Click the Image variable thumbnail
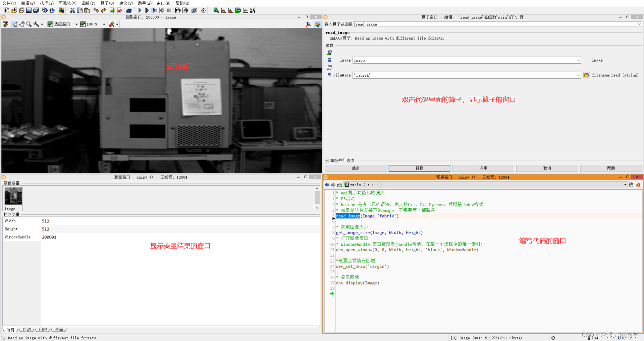Viewport: 644px width, 341px height. 13,196
